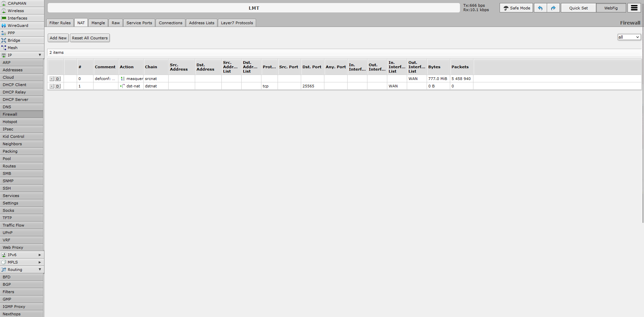
Task: Click the 777.0 MiB bytes cell
Action: click(438, 79)
